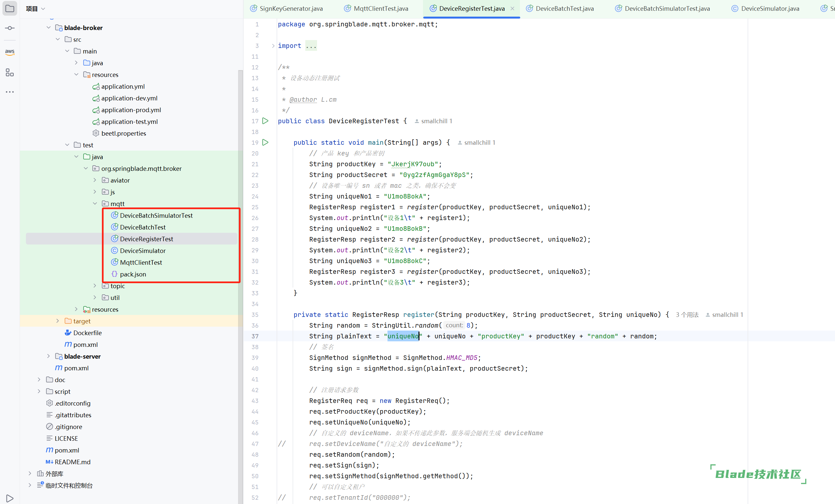This screenshot has width=835, height=504.
Task: Click the blade-broker pom.xml Maven icon
Action: point(68,345)
